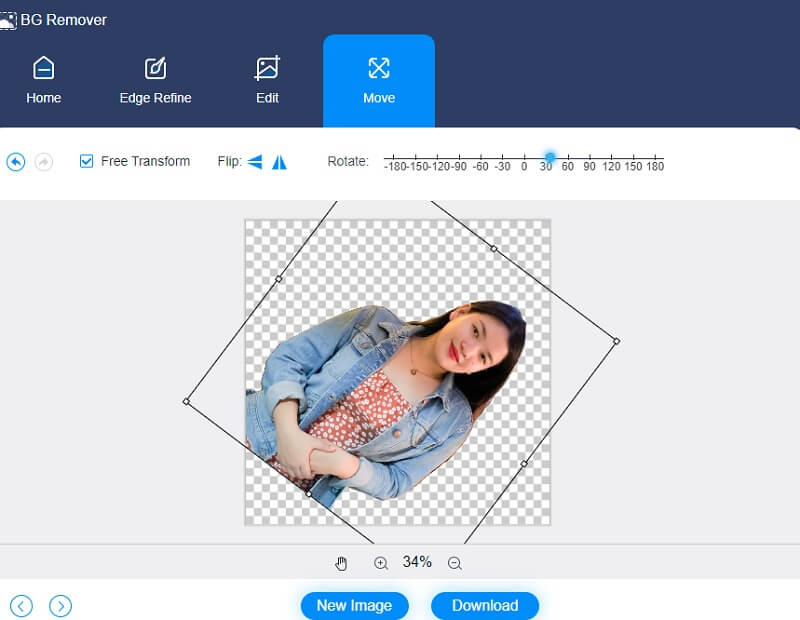Click the right-side transform handle of image
Screen dimensions: 800x620
click(x=616, y=341)
